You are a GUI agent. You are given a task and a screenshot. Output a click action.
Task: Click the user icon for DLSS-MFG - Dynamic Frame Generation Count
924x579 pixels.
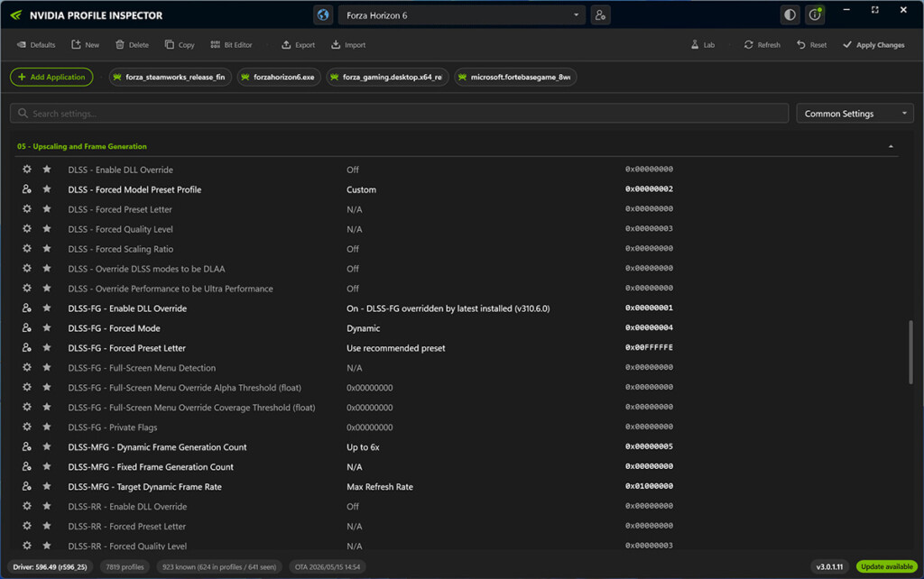click(x=26, y=447)
